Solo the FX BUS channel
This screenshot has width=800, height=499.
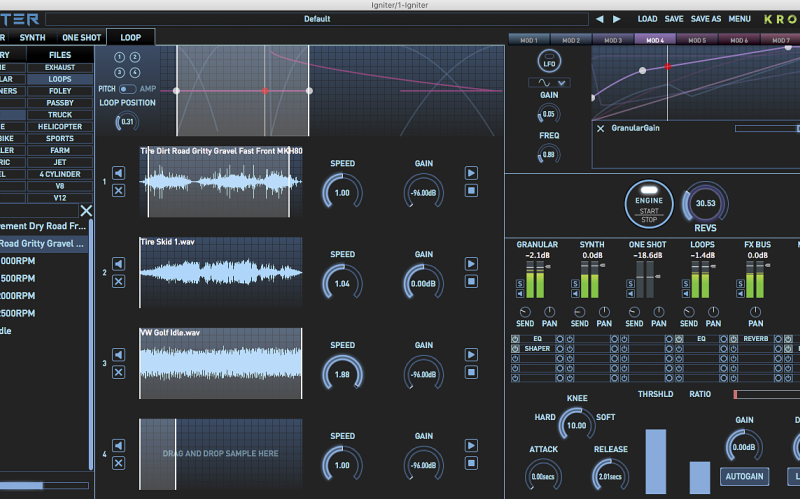coord(740,284)
